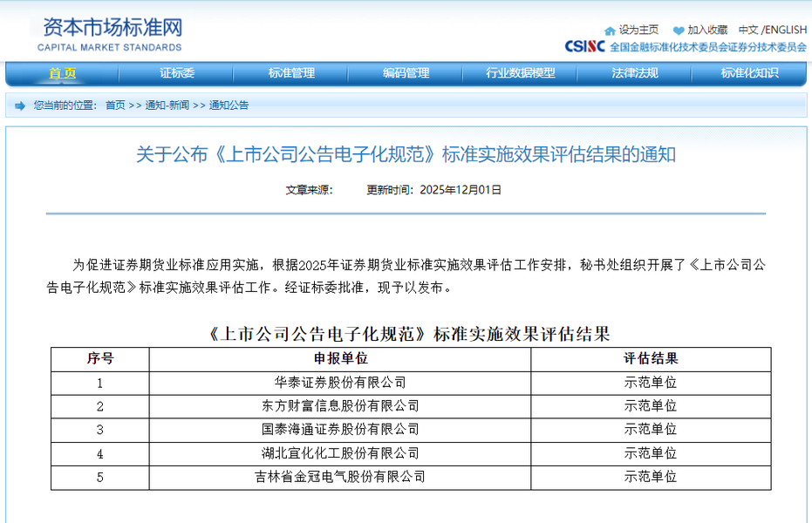
Task: Click 示范单位 in the 华泰证券 row
Action: (651, 383)
